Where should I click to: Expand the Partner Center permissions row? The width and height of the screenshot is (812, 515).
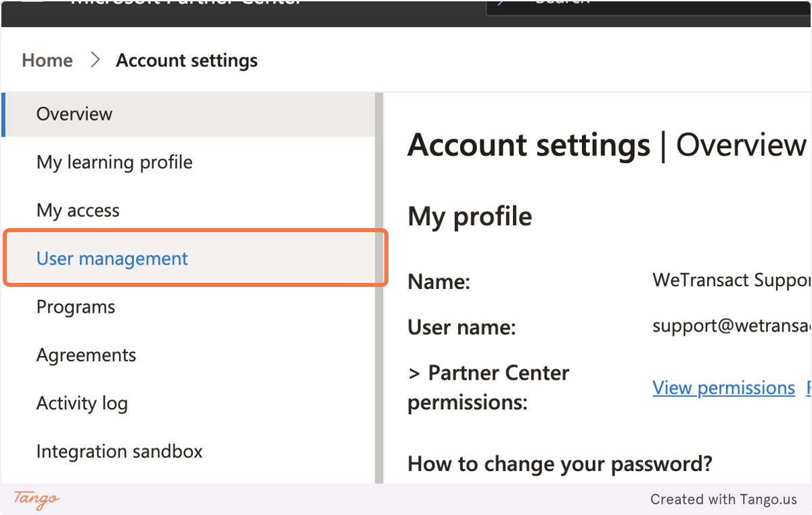click(x=489, y=388)
